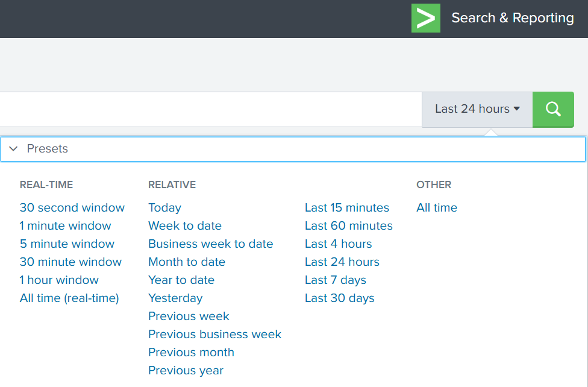The width and height of the screenshot is (588, 387).
Task: Choose Last 30 days preset
Action: point(339,298)
